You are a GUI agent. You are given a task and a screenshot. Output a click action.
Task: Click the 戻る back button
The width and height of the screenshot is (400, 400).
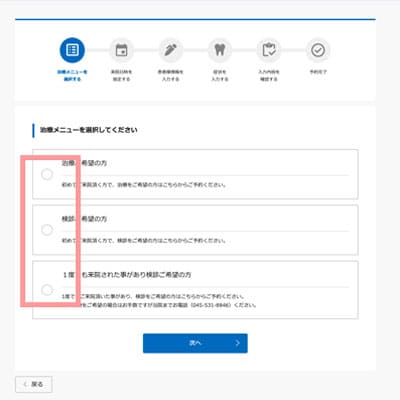[34, 384]
